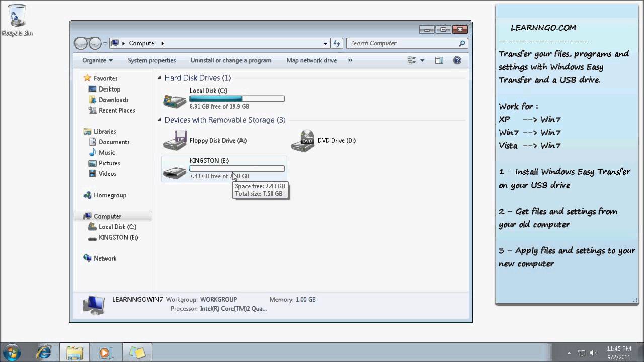Click Uninstall or change a program

coord(231,60)
